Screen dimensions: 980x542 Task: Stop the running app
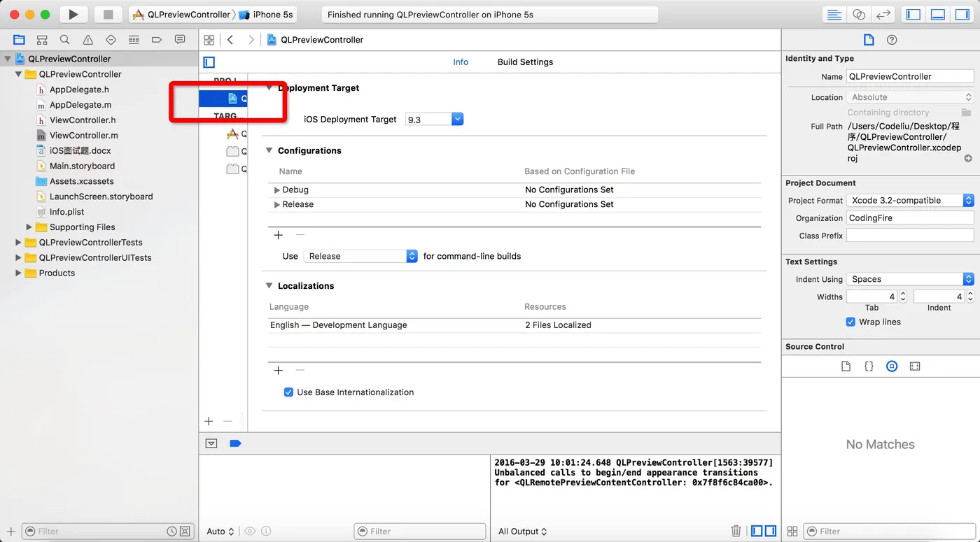(108, 14)
